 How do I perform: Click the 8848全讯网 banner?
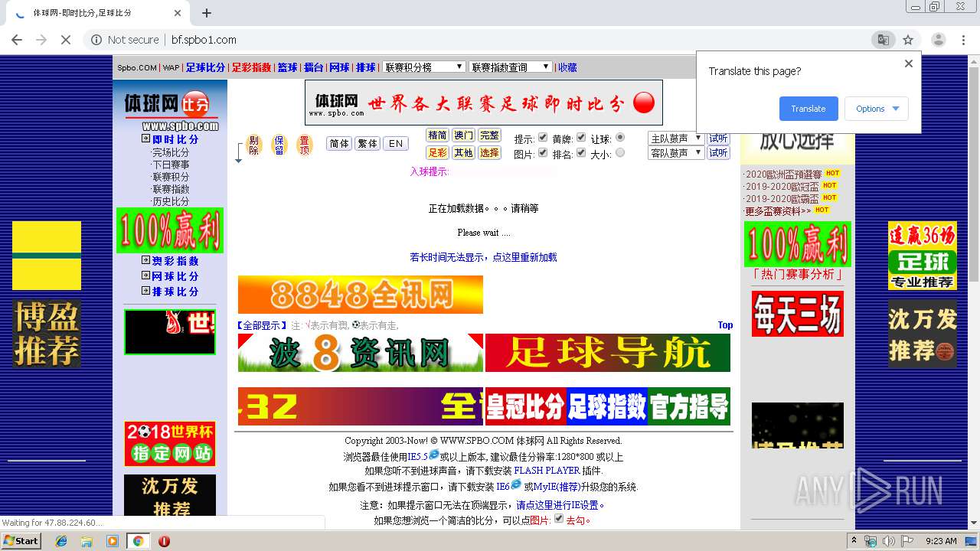click(361, 295)
